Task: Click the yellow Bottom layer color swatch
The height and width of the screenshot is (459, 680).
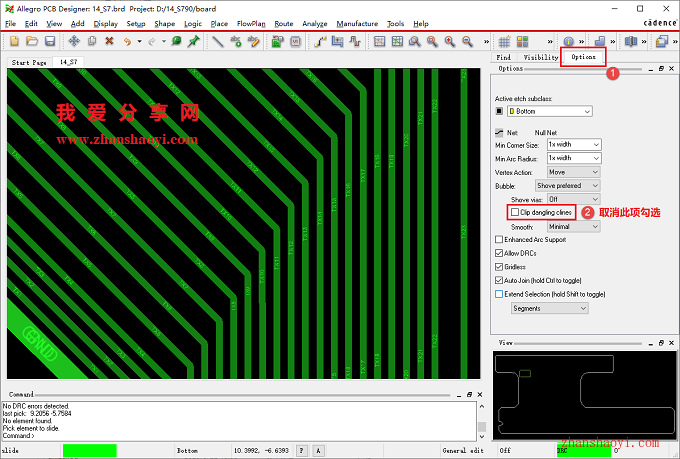Action: (x=512, y=111)
